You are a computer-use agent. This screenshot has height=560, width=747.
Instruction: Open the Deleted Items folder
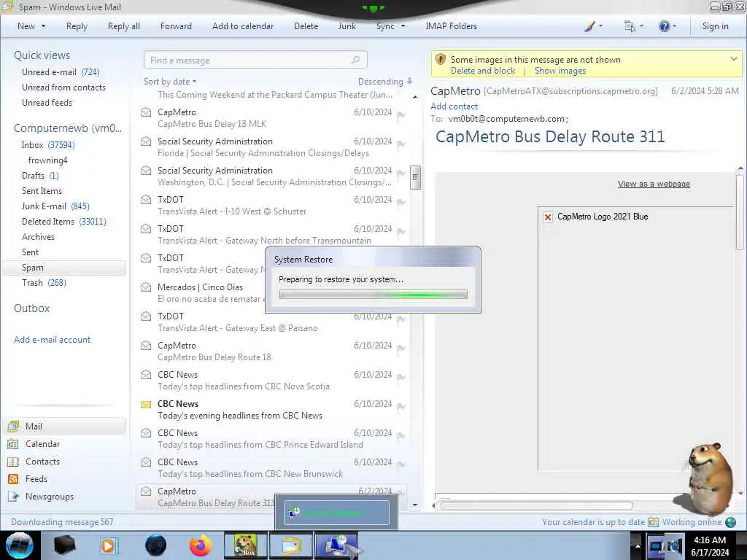point(64,222)
